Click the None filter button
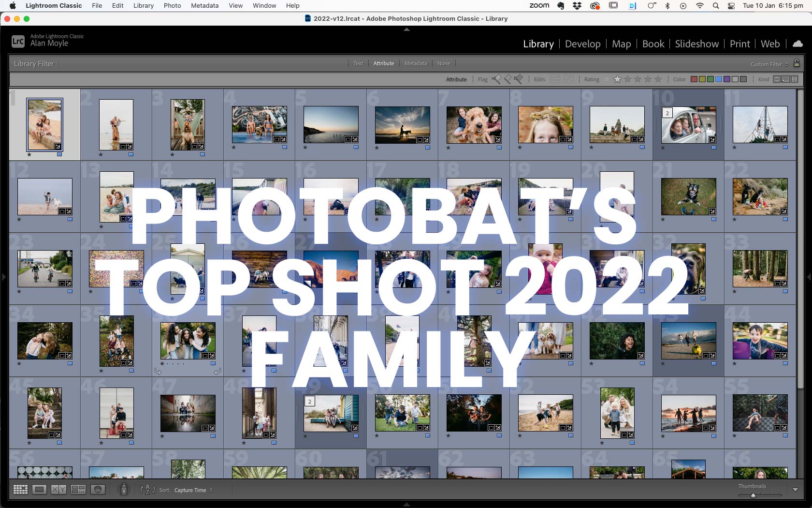The height and width of the screenshot is (508, 812). (x=443, y=63)
